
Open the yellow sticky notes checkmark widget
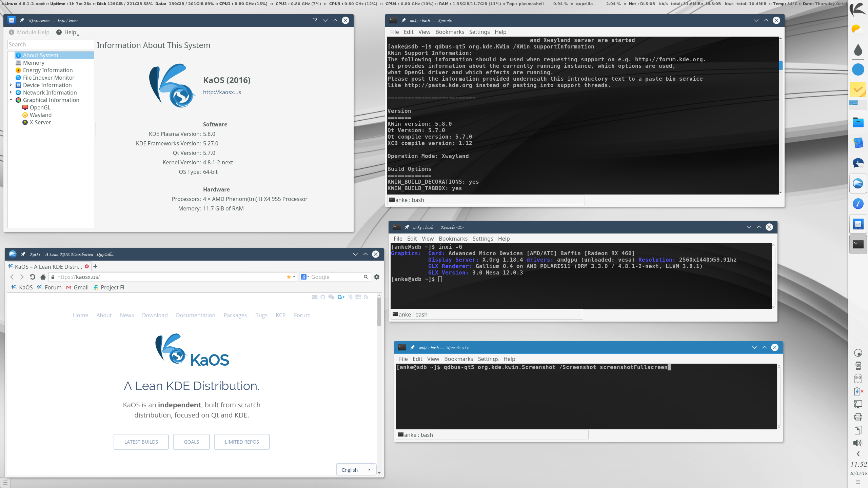[858, 89]
